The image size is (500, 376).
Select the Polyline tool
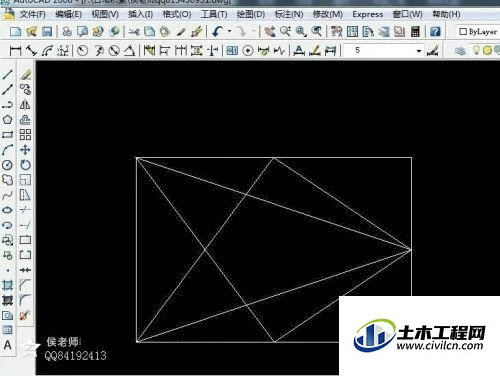coord(8,105)
